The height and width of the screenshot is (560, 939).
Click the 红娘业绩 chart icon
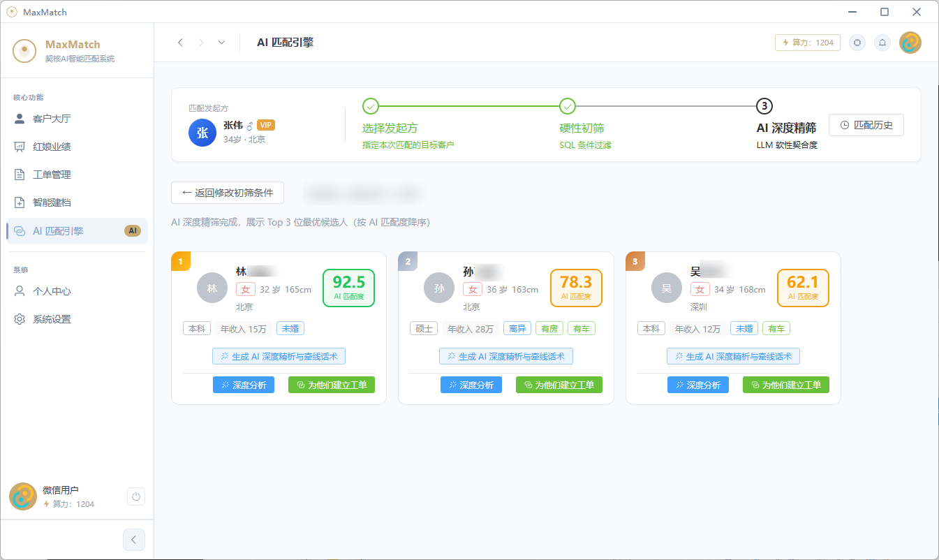(20, 147)
